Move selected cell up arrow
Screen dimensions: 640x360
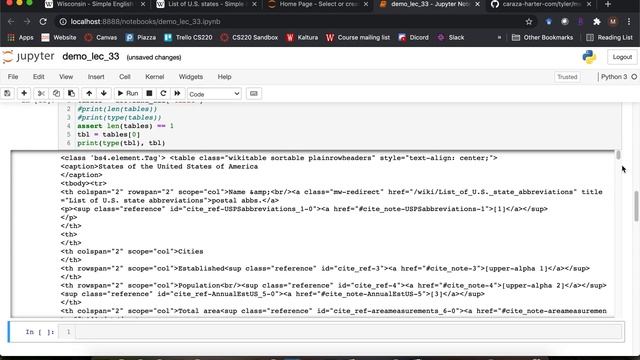point(89,93)
